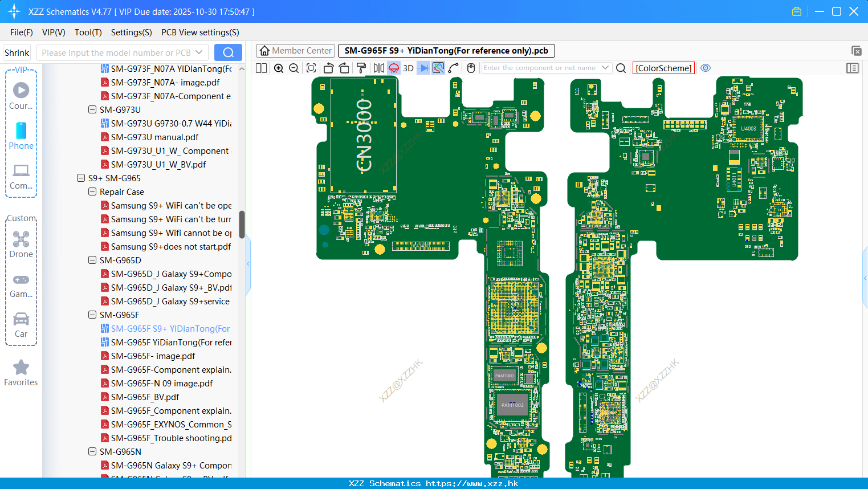
Task: Open the right side panel layout icon
Action: 853,68
